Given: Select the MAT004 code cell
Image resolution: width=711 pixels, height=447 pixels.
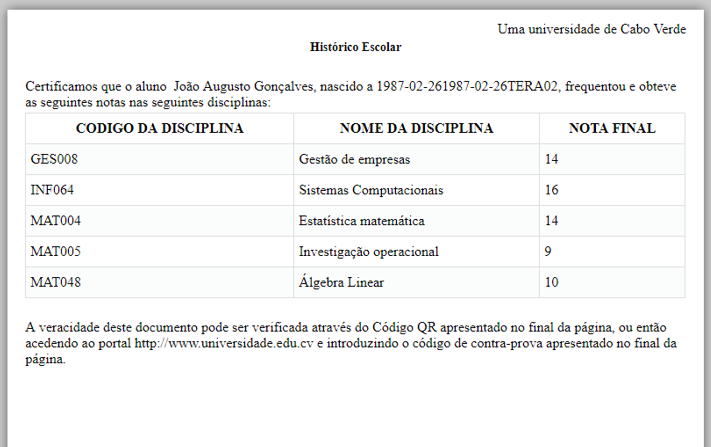Looking at the screenshot, I should tap(160, 221).
